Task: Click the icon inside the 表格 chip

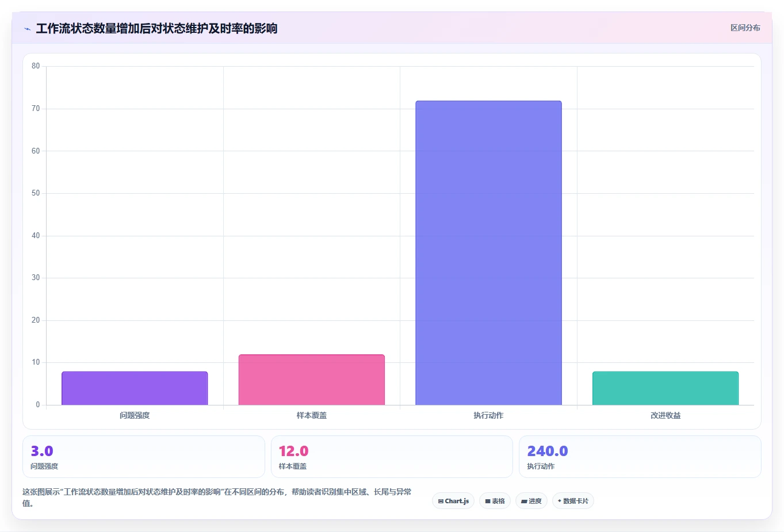Action: (x=488, y=502)
